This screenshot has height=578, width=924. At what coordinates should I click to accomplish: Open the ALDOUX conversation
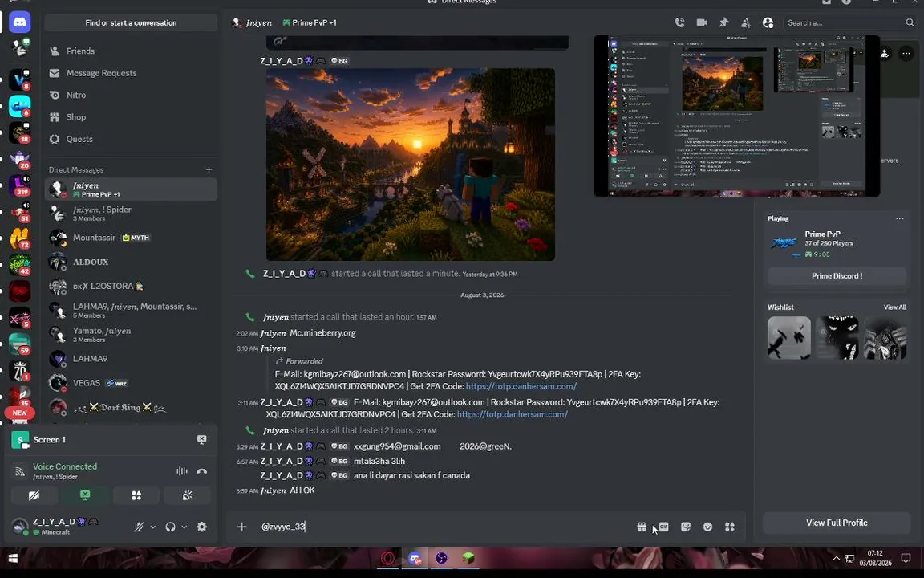click(131, 262)
